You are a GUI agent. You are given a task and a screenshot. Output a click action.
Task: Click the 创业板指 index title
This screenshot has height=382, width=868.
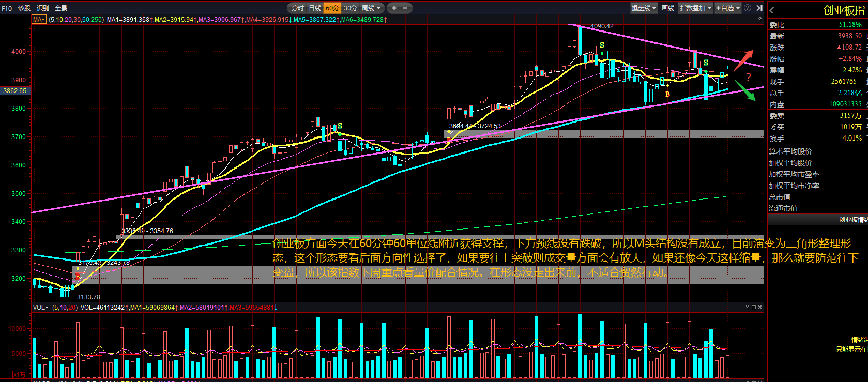[x=844, y=10]
